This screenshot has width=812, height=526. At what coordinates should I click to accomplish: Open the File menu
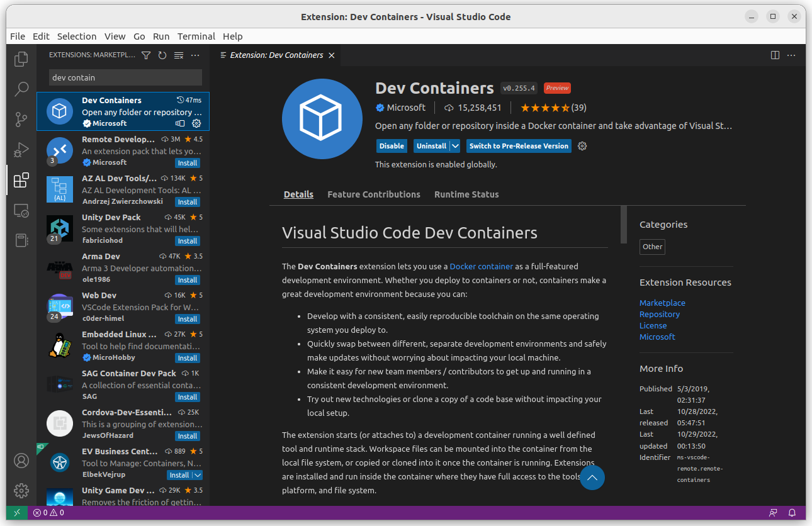[18, 36]
